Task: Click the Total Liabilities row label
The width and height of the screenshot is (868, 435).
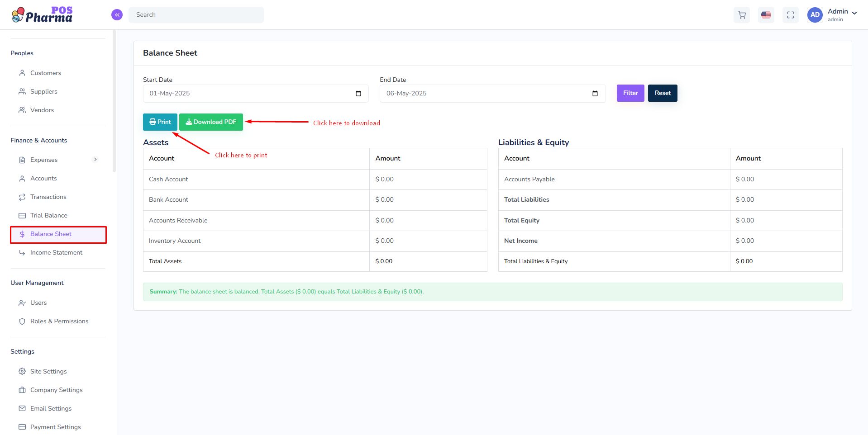Action: [527, 199]
